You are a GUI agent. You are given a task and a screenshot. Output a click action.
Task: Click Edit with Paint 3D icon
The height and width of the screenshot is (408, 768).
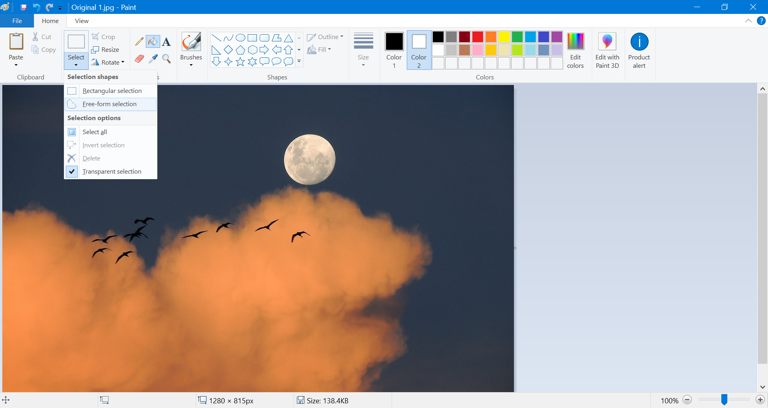point(607,42)
